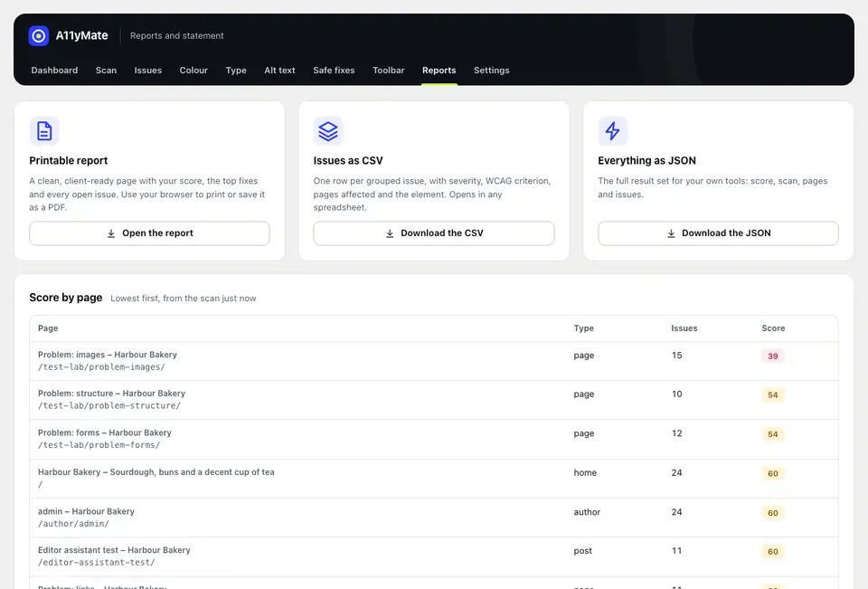Click the red score badge 39

(x=773, y=356)
